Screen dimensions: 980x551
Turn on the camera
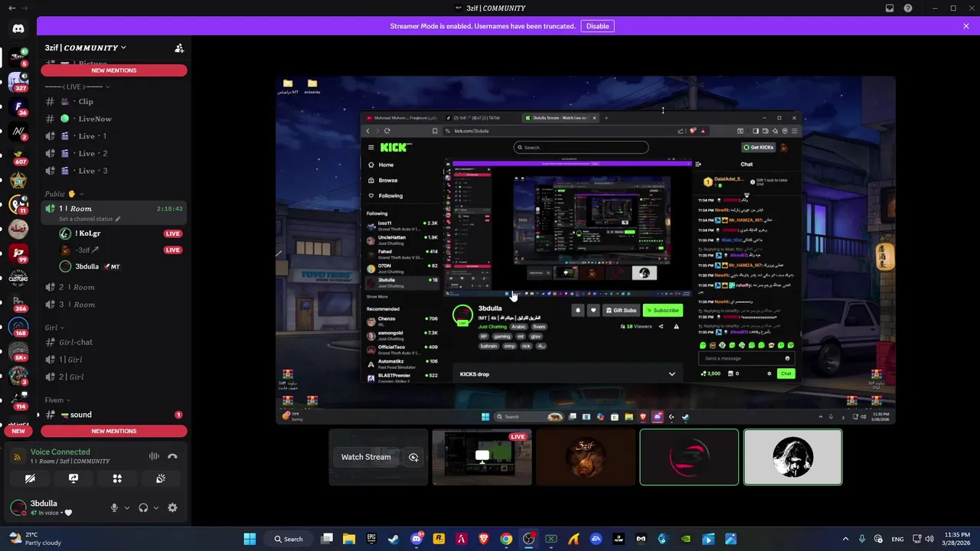click(x=30, y=478)
